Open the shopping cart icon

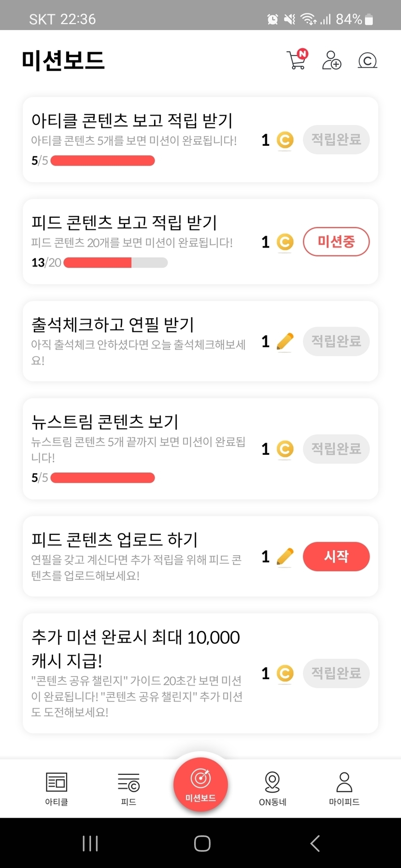point(297,60)
